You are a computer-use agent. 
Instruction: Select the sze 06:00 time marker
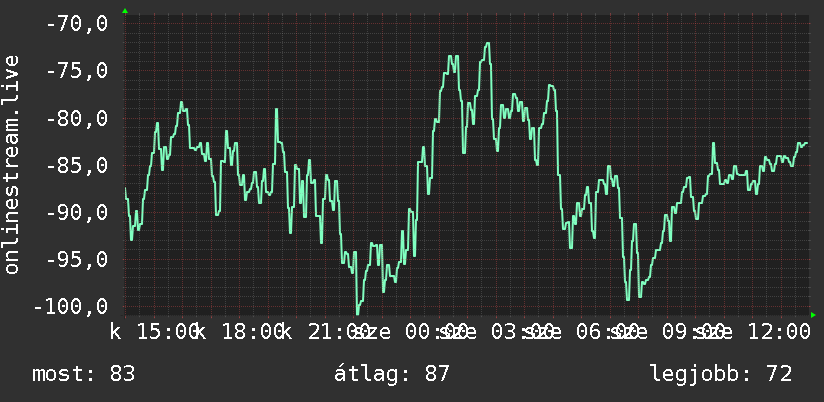coord(581,332)
